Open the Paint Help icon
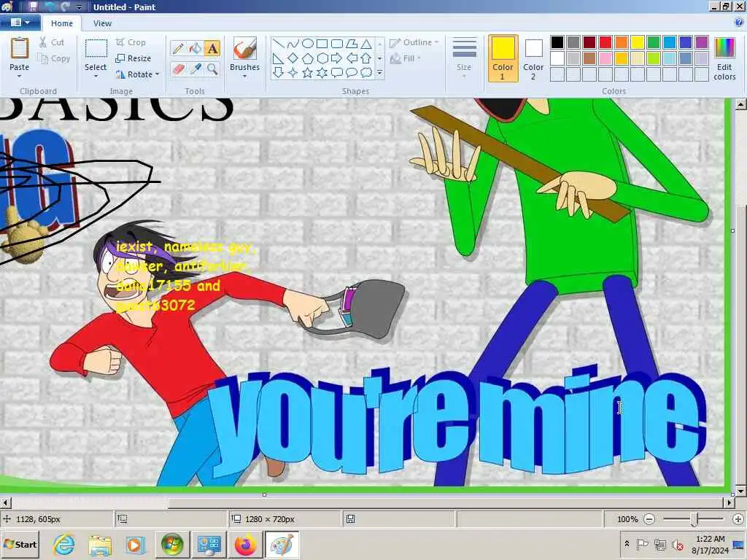The width and height of the screenshot is (747, 560). [x=738, y=23]
